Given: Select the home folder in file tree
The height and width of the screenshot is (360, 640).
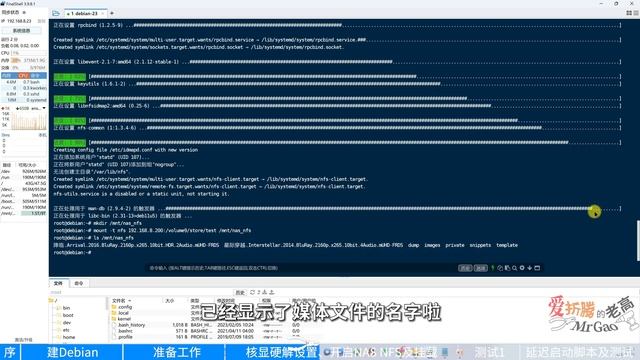Looking at the screenshot, I should point(66,337).
